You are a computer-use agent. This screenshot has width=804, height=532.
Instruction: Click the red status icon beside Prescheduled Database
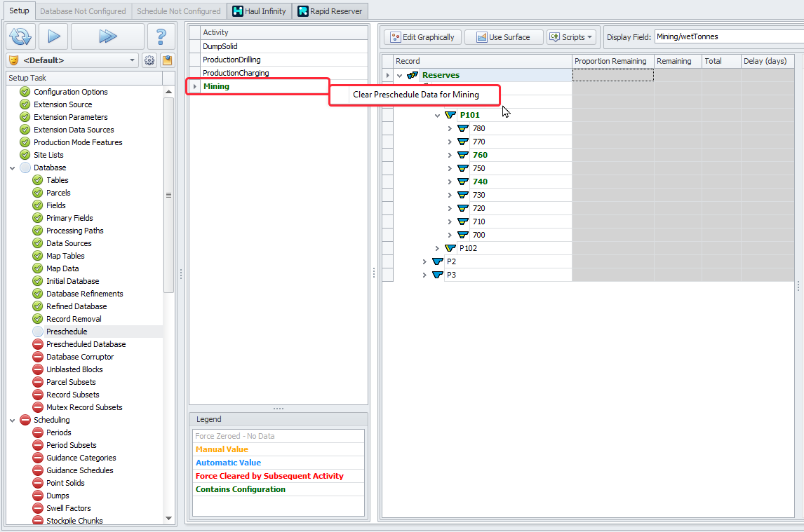point(38,344)
